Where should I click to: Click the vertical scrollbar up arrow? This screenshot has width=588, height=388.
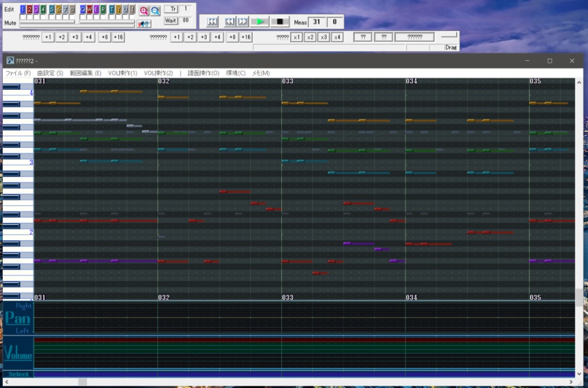pyautogui.click(x=579, y=82)
